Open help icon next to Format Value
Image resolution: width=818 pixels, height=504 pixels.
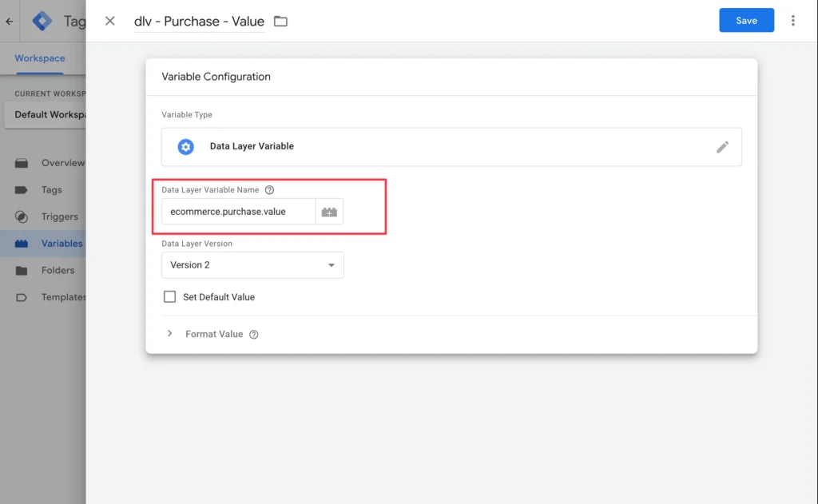(x=254, y=335)
